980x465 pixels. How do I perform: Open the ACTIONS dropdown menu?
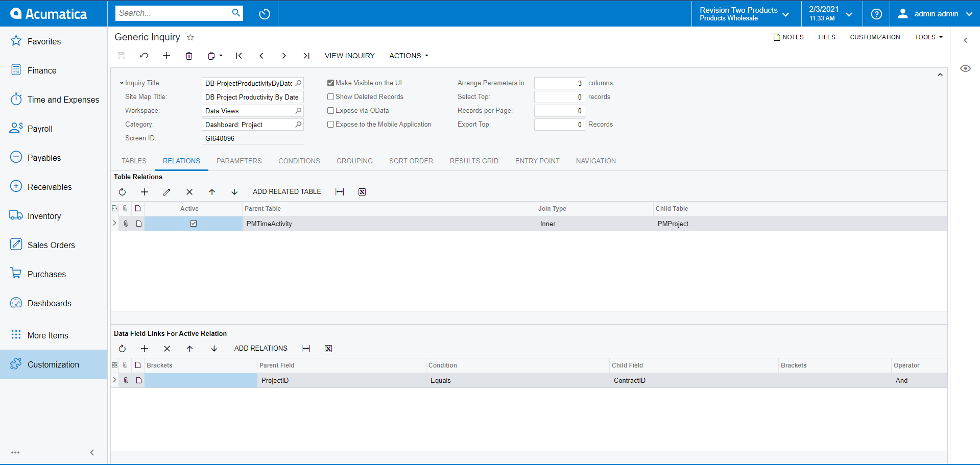tap(409, 56)
